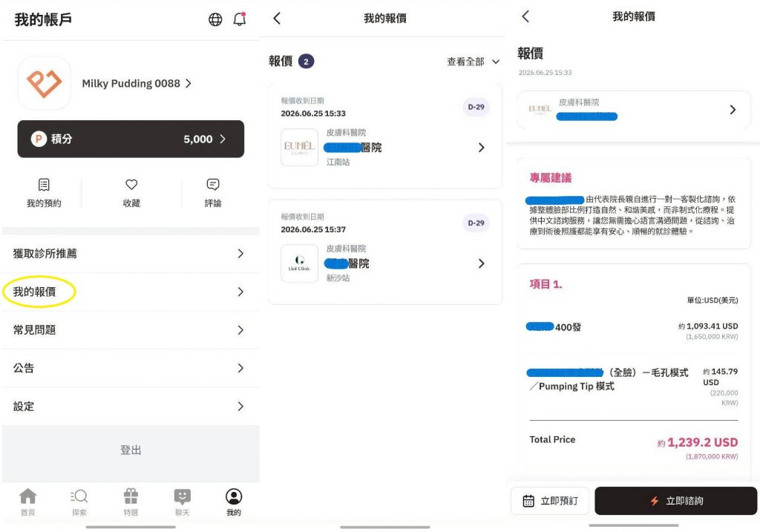Go to 特選 gift tab
The image size is (760, 532).
(131, 502)
